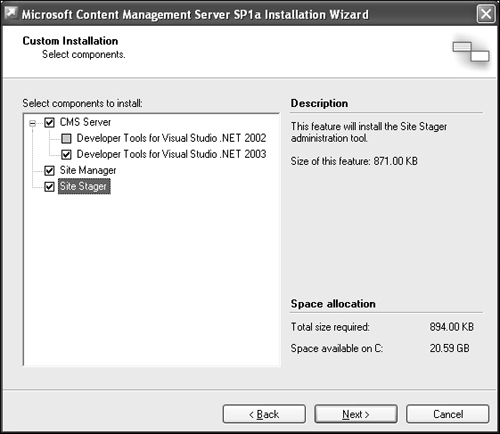Toggle the Site Manager checkbox
500x434 pixels.
click(x=49, y=171)
